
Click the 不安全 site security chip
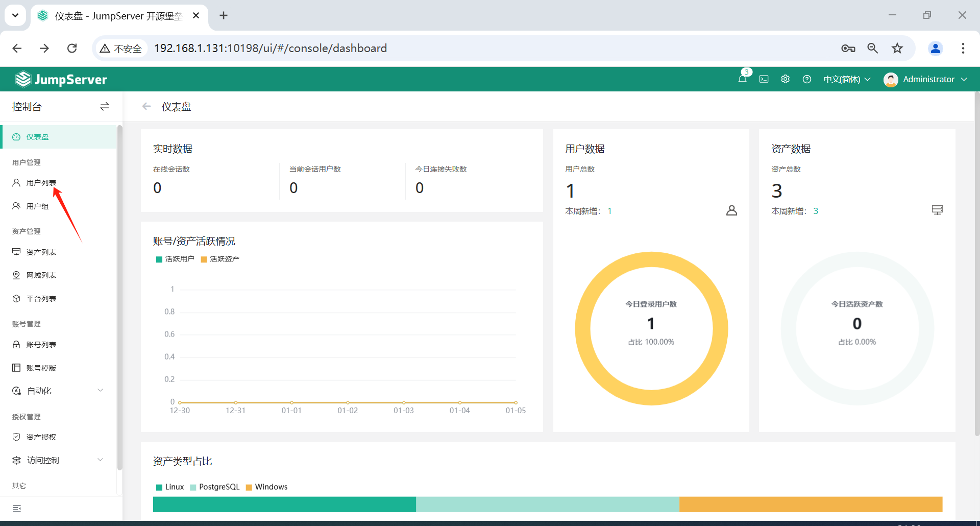coord(121,48)
